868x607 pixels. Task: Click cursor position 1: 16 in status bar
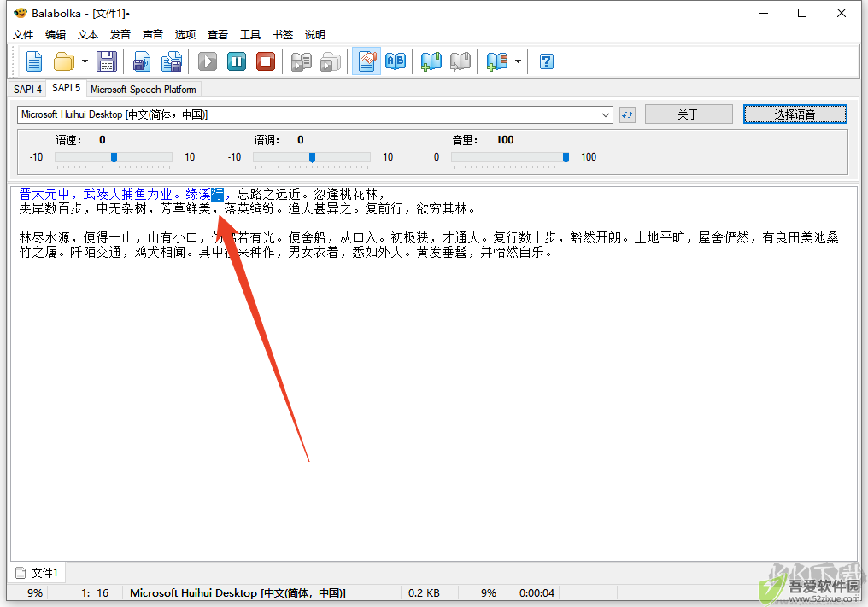(x=95, y=593)
